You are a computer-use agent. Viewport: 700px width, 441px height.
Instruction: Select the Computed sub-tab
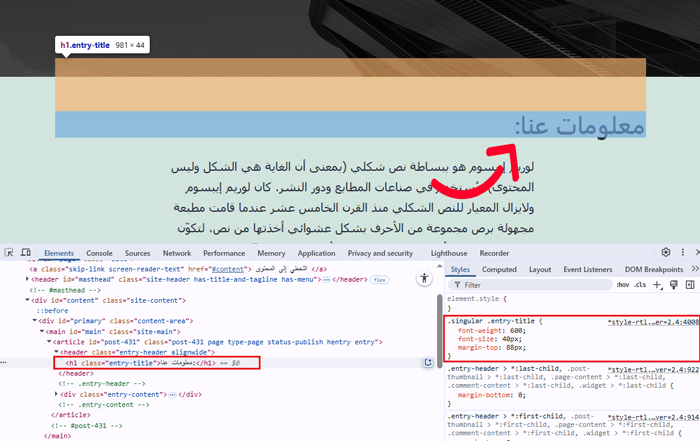(x=499, y=269)
